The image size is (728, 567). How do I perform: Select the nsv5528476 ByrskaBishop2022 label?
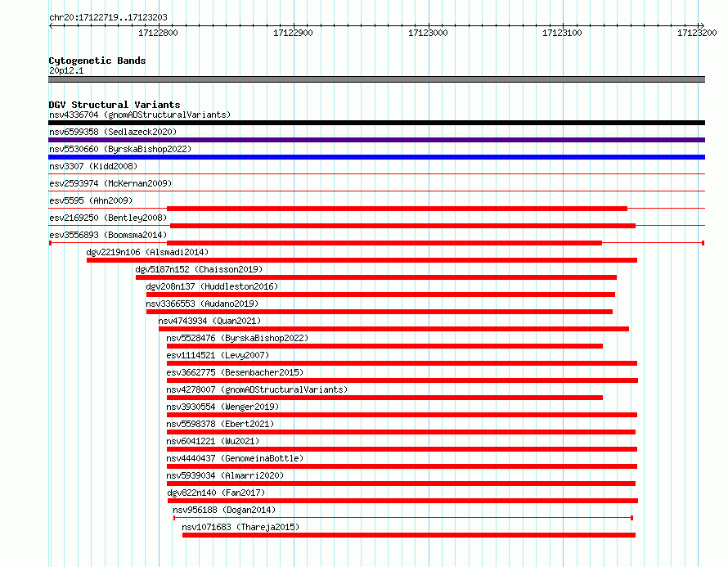click(x=237, y=338)
